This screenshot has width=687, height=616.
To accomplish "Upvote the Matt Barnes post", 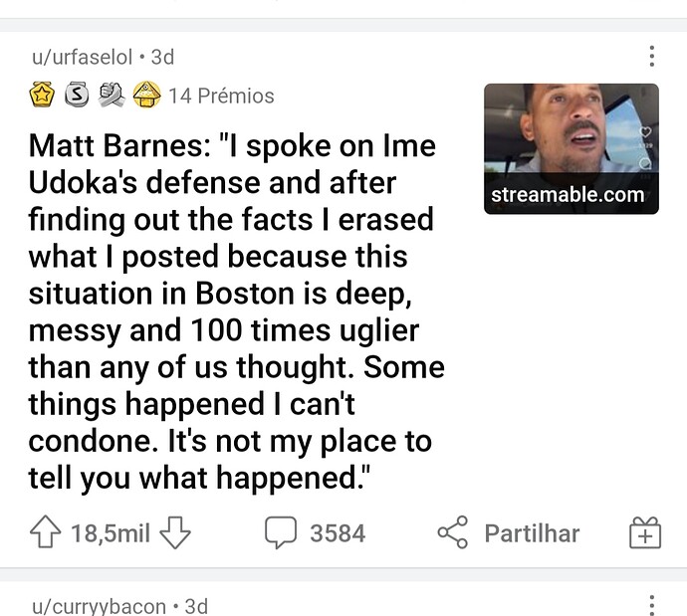I will (x=46, y=533).
